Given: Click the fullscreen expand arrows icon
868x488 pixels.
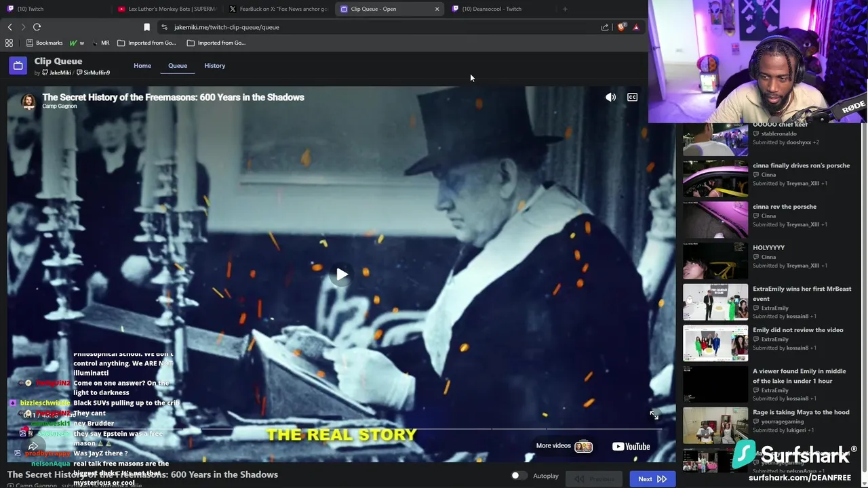Looking at the screenshot, I should tap(654, 415).
